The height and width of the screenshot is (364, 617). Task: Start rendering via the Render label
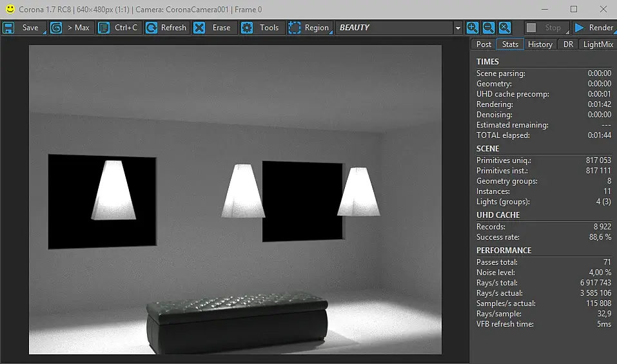601,28
